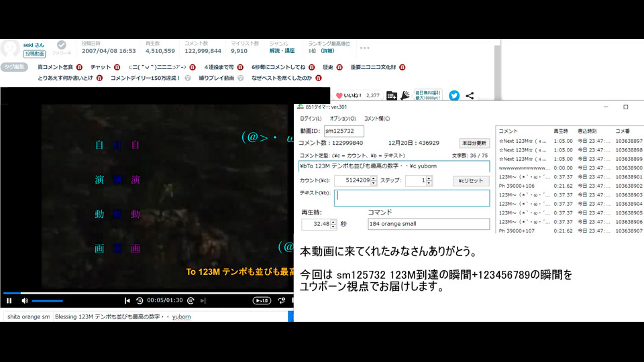The image size is (644, 362).
Task: Click the follow checkmark icon
Action: click(62, 45)
